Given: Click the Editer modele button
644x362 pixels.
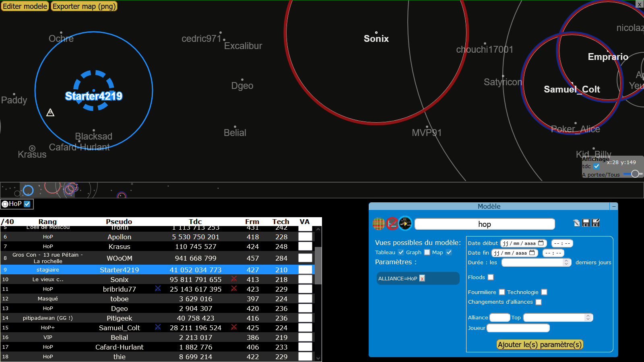Looking at the screenshot, I should tap(25, 6).
